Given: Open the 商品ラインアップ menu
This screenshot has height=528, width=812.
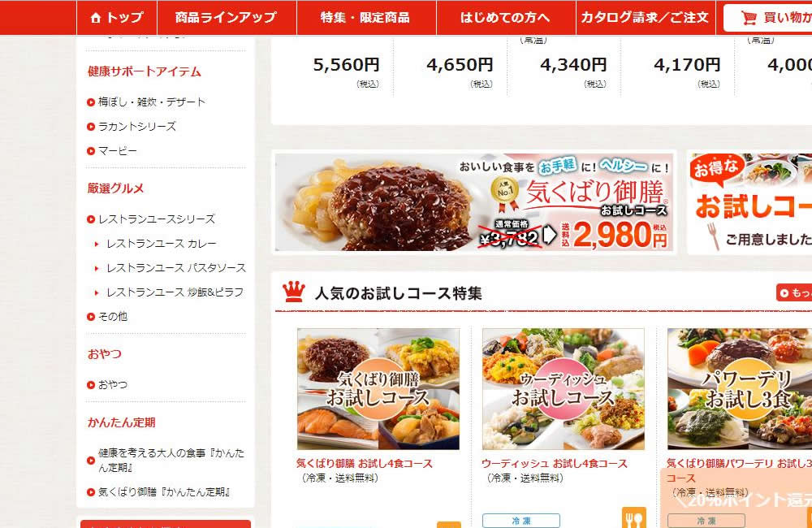Looking at the screenshot, I should [227, 18].
